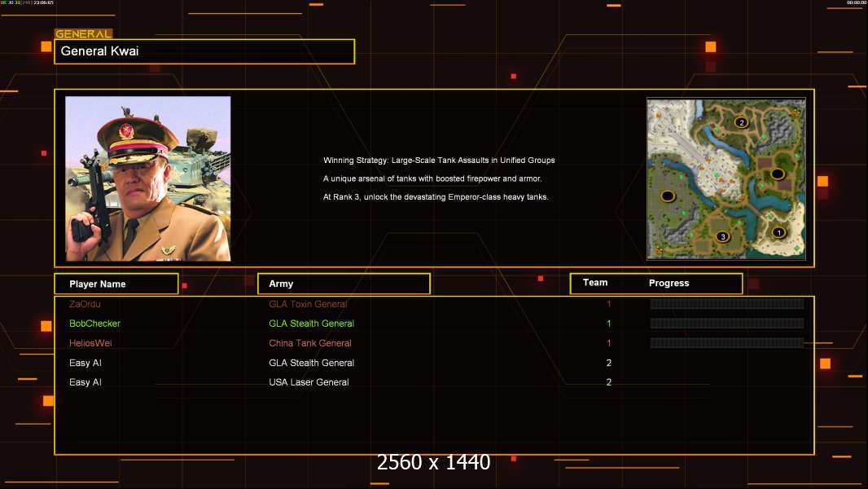Click the China Tank General army entry

pos(310,343)
